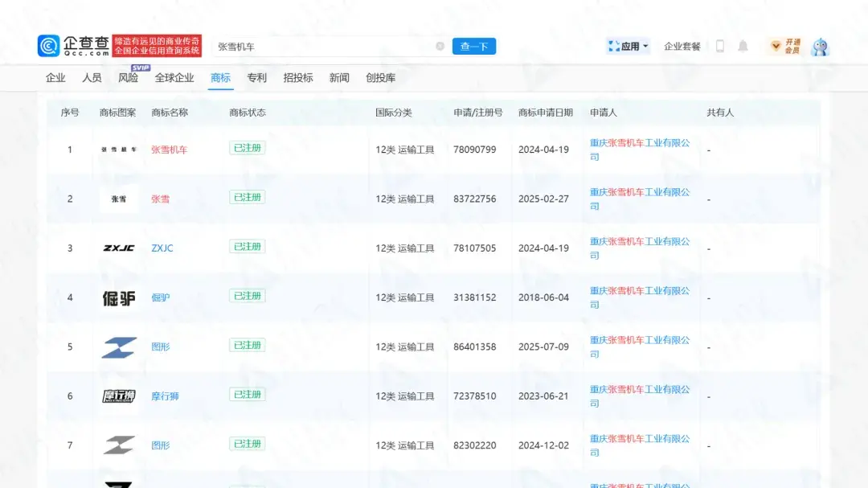Screen dimensions: 868x488
Task: Open the applicant company link in row 6
Action: coord(640,396)
